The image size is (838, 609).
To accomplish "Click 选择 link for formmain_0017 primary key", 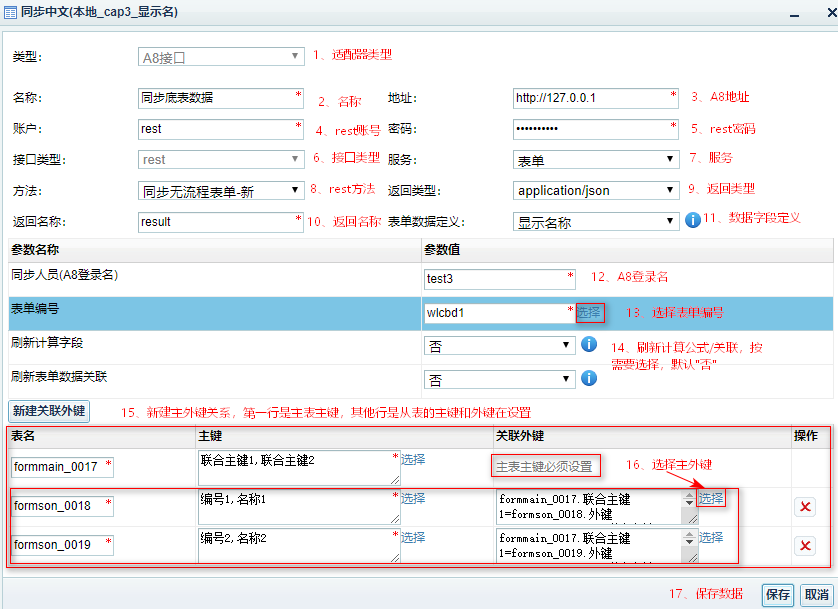I will pyautogui.click(x=413, y=460).
